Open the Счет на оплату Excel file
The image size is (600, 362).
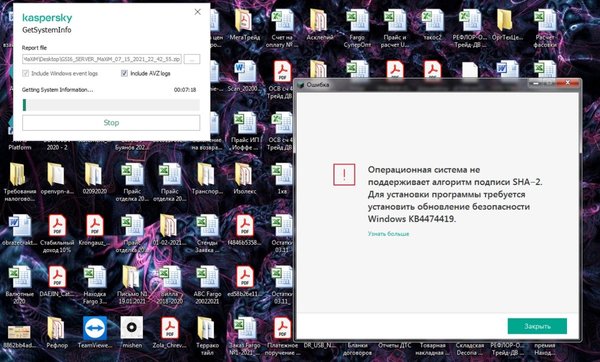tap(281, 20)
